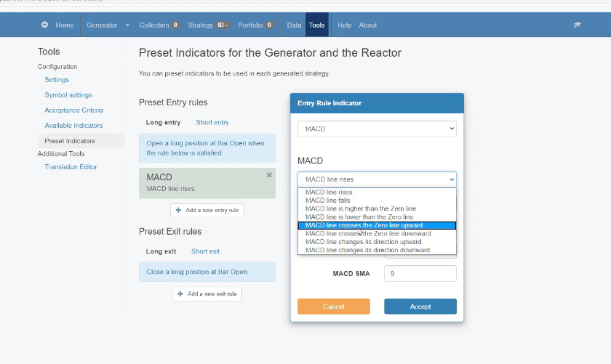This screenshot has height=364, width=611.
Task: Pick 'MACD line changes its direction downward'
Action: coord(367,250)
